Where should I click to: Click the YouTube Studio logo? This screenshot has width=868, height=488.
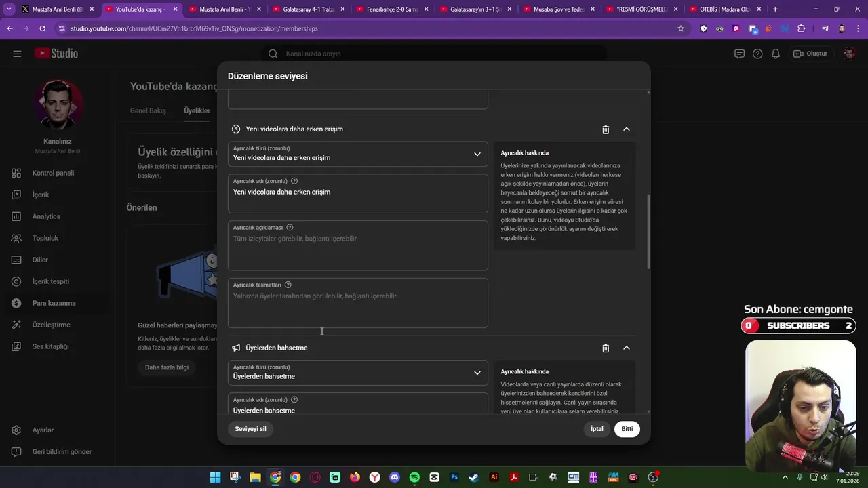57,54
